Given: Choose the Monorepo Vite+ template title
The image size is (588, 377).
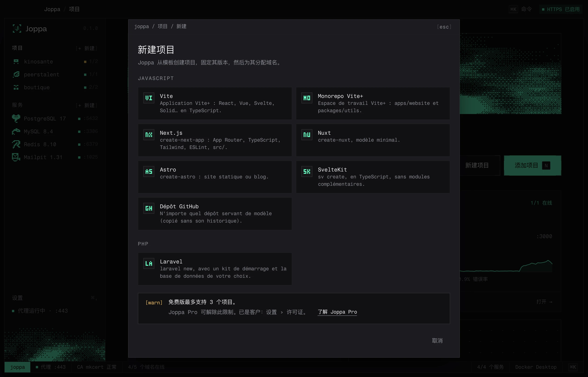Looking at the screenshot, I should [340, 96].
